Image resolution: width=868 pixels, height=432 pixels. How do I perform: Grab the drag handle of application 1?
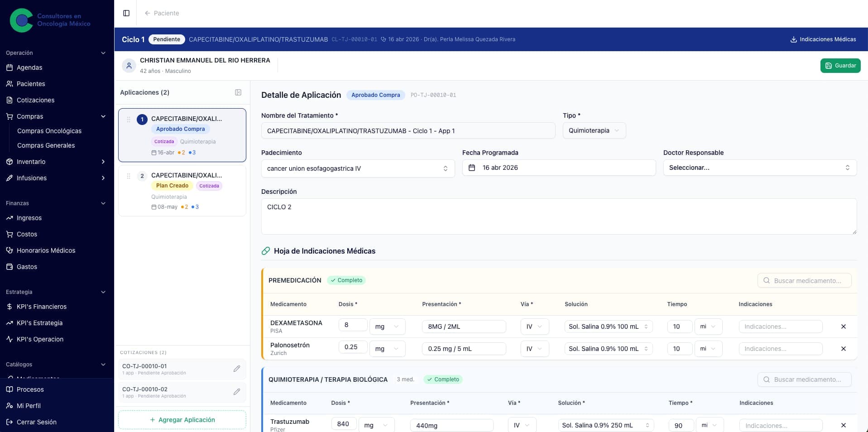click(129, 120)
